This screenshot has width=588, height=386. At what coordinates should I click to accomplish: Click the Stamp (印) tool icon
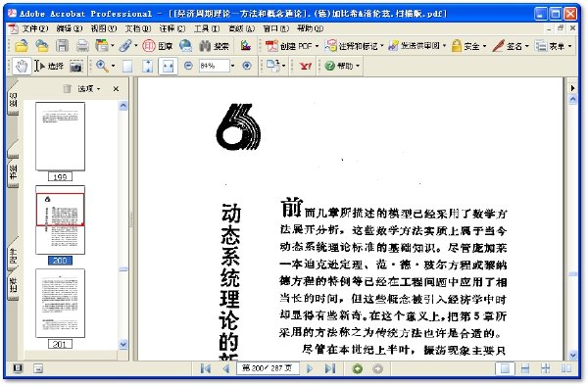click(x=149, y=46)
